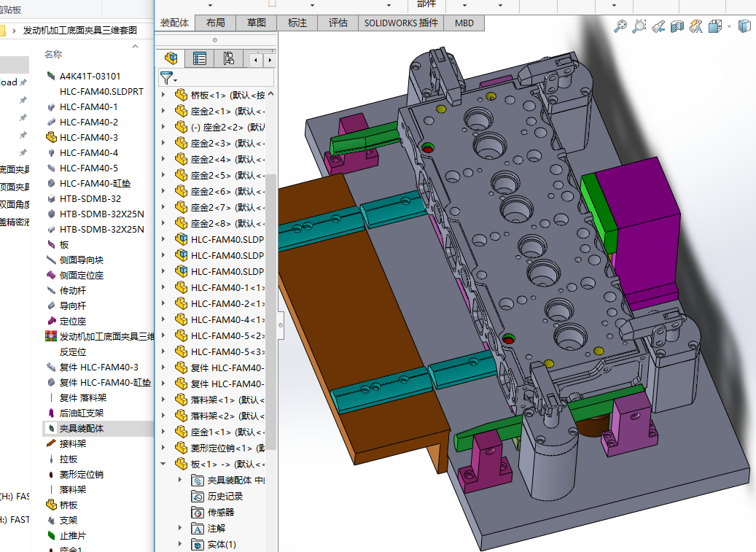Viewport: 756px width, 552px height.
Task: Click the 名称 column header
Action: pyautogui.click(x=53, y=54)
